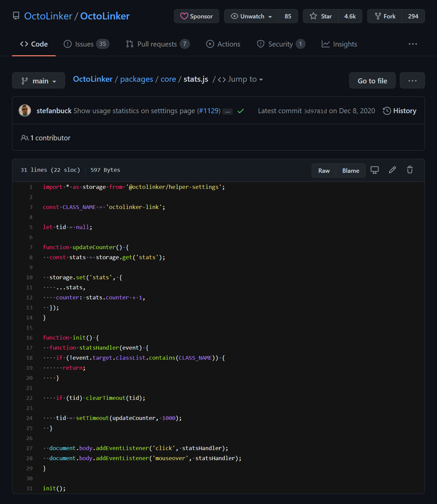Click the Go to file button

(372, 80)
